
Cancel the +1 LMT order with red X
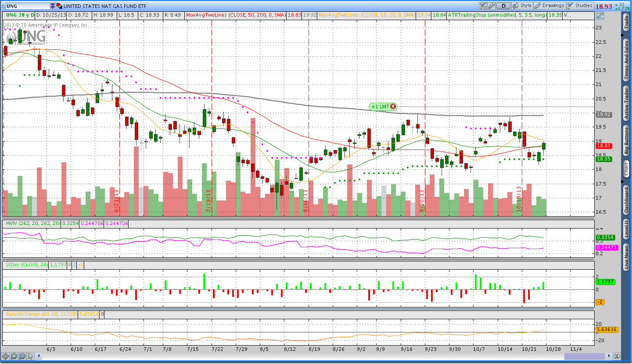[x=393, y=106]
